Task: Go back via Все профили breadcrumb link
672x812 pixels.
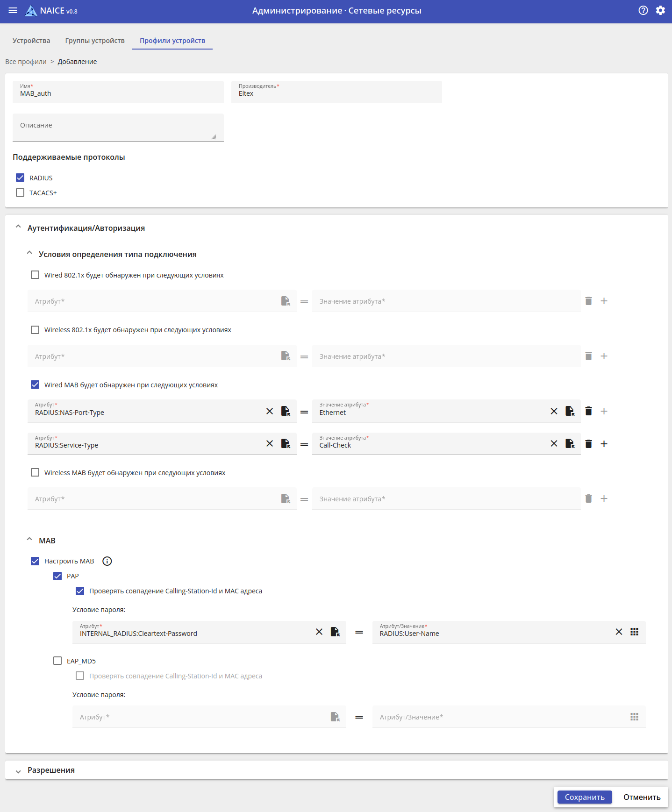Action: [26, 62]
